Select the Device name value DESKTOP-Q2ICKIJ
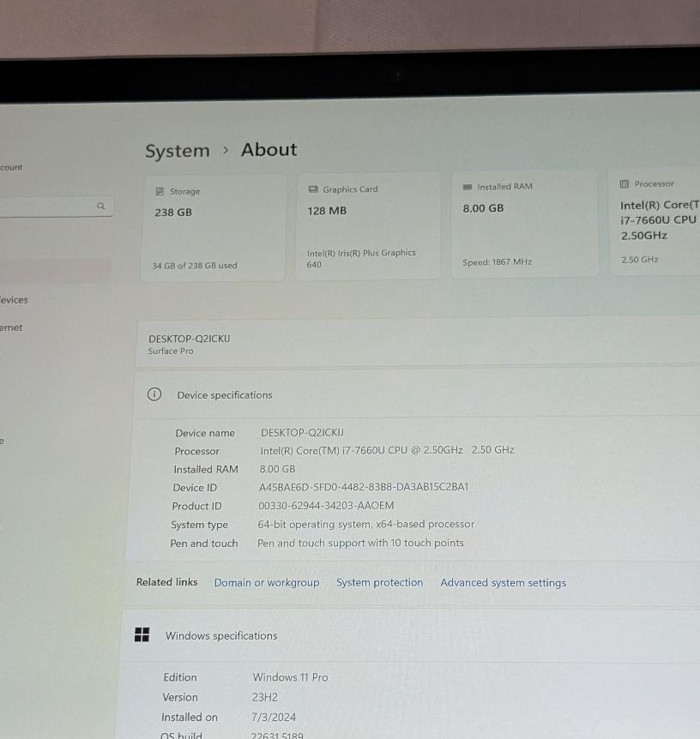Screen dimensions: 700x739 302,432
